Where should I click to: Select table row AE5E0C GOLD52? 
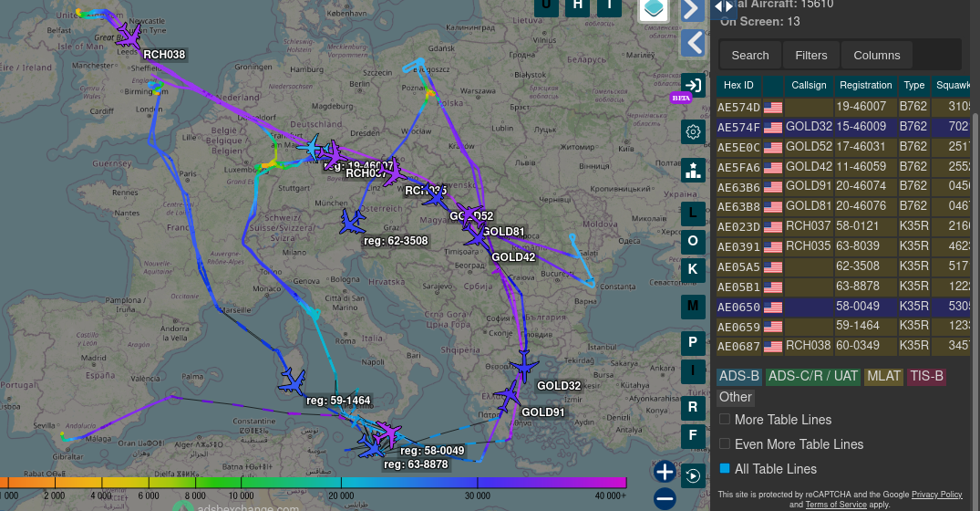point(844,147)
